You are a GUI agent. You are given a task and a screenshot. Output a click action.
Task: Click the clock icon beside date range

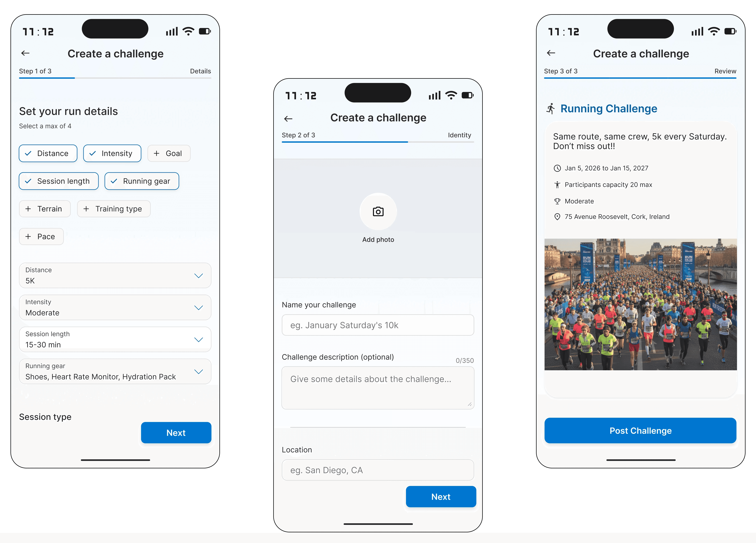pos(557,168)
